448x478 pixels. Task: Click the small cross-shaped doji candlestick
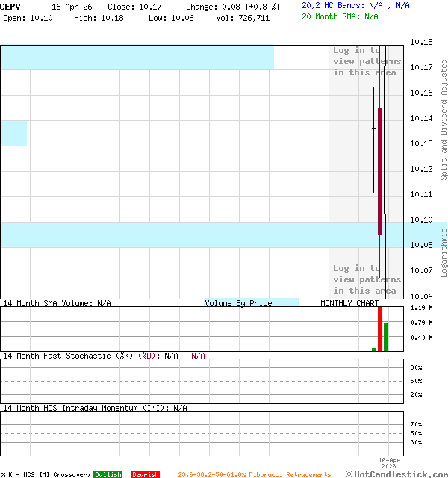[374, 129]
